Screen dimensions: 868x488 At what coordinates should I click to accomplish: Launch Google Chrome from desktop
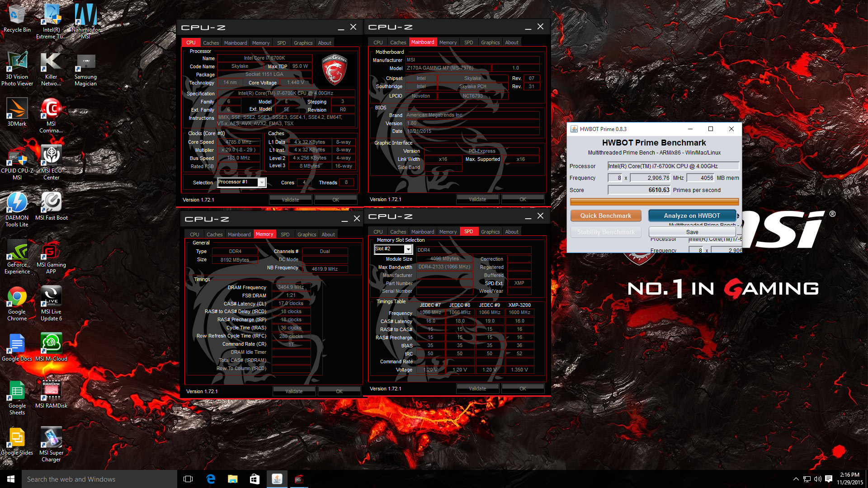(17, 303)
